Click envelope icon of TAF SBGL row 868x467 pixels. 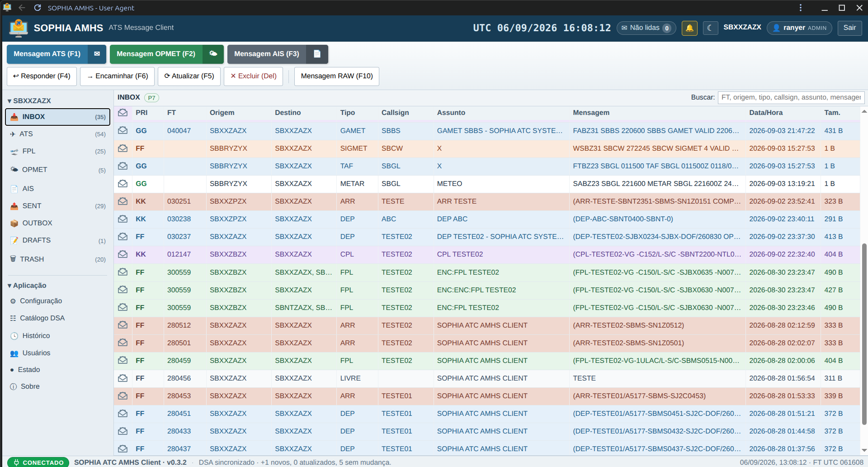point(123,166)
